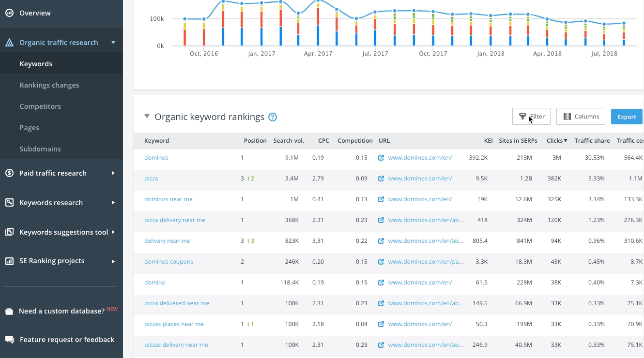Sort by the CPC column header
The image size is (644, 358).
coord(323,141)
